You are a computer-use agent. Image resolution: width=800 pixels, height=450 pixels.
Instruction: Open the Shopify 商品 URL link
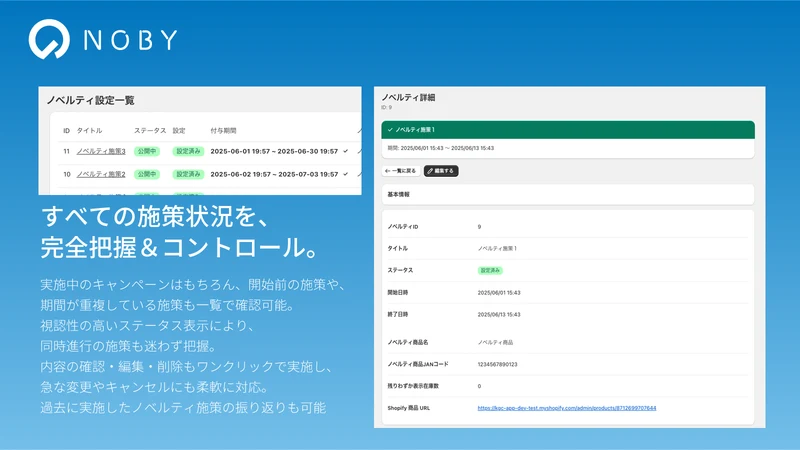click(x=567, y=408)
